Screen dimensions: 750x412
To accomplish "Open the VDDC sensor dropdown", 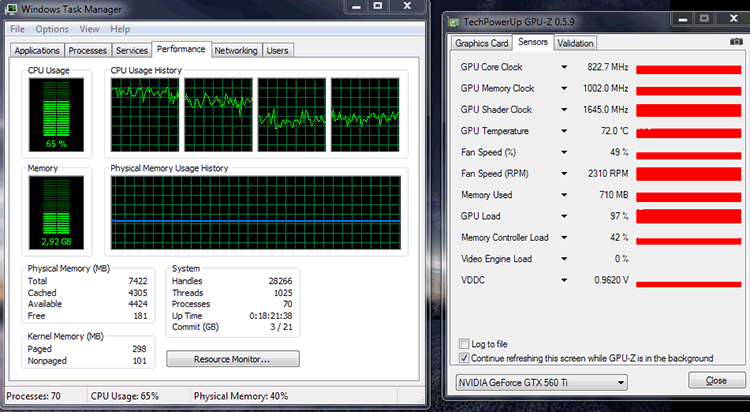I will pyautogui.click(x=564, y=280).
